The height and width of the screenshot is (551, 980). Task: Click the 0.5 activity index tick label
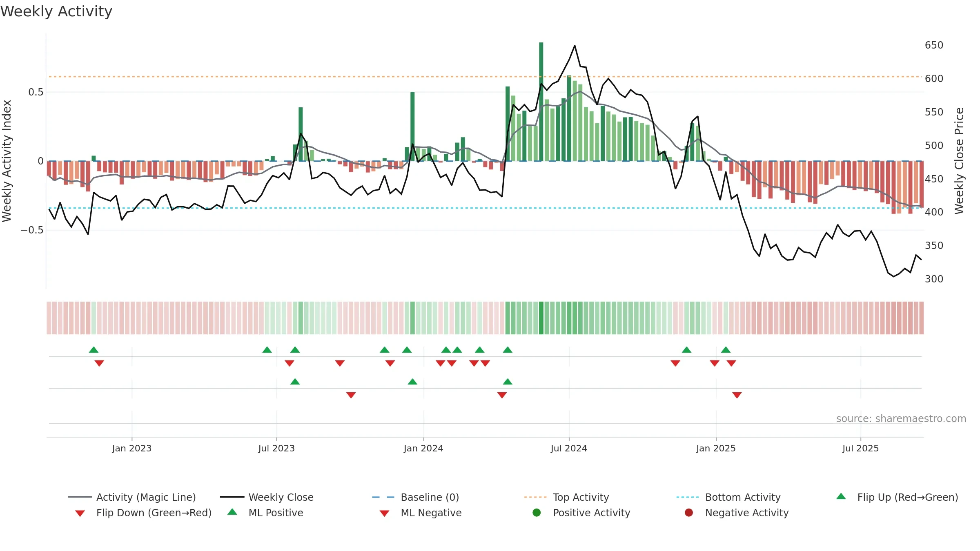click(36, 92)
